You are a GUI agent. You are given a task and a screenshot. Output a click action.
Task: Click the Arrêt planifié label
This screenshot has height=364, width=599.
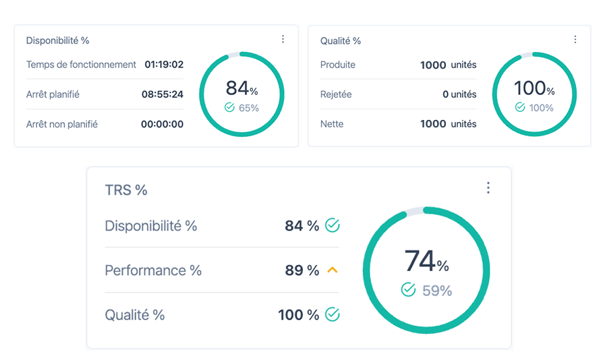(53, 94)
